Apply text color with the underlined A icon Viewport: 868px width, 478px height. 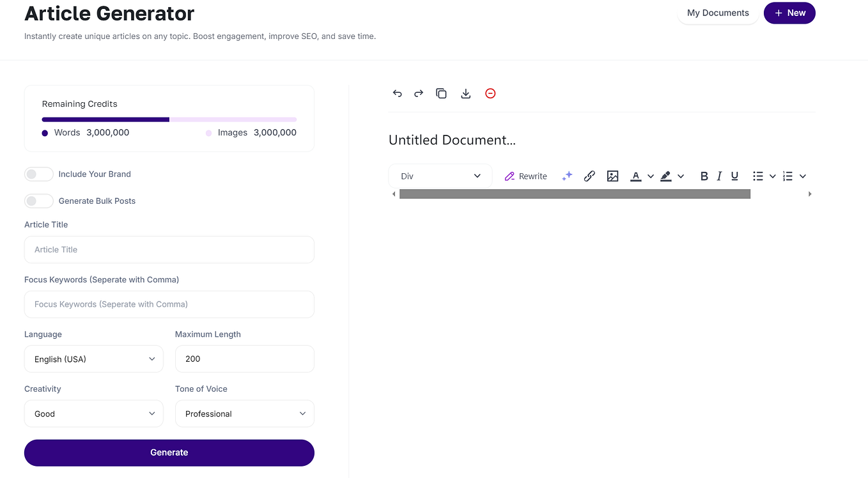tap(635, 176)
